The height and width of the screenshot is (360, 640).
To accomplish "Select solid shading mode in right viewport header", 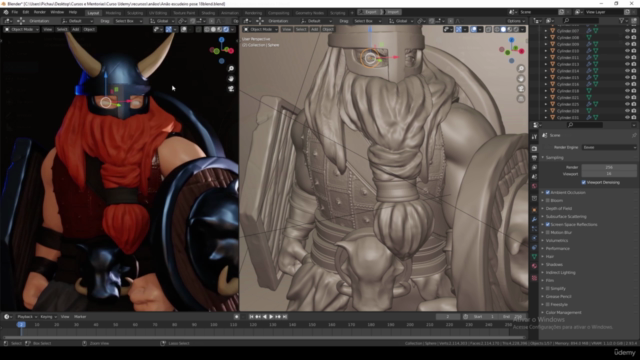I will pyautogui.click(x=503, y=29).
